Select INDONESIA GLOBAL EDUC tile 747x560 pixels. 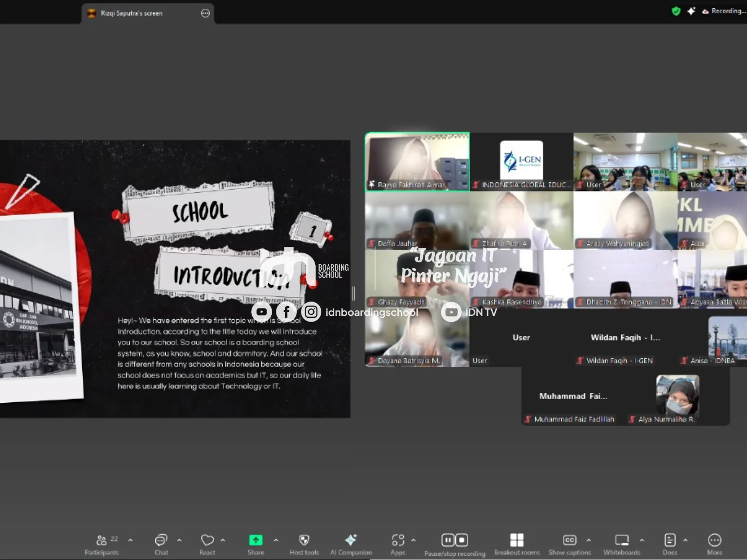521,162
